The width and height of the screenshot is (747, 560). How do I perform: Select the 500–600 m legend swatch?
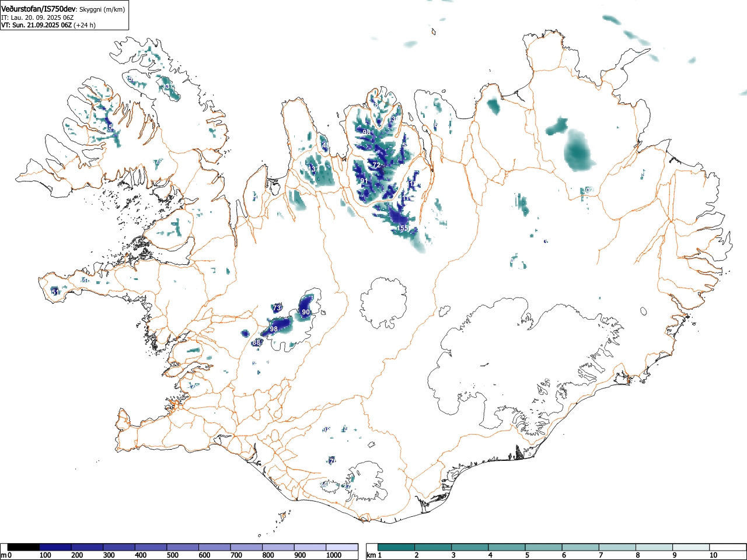pyautogui.click(x=183, y=547)
